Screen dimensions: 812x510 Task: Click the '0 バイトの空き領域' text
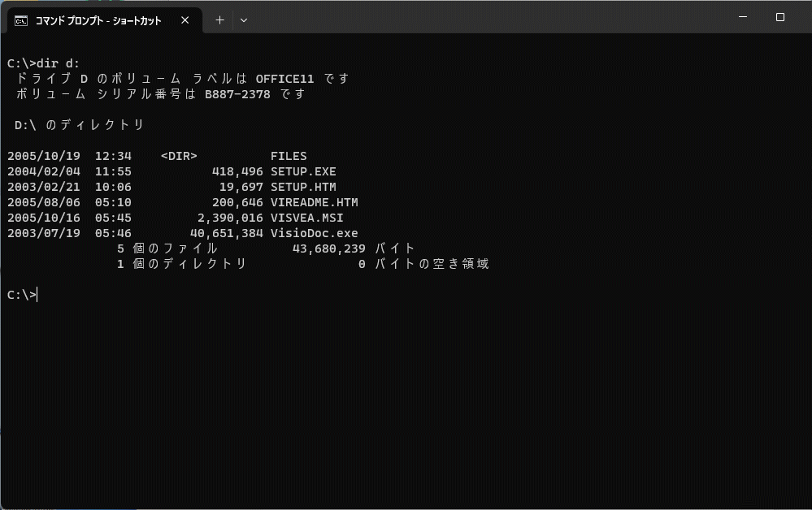coord(423,264)
